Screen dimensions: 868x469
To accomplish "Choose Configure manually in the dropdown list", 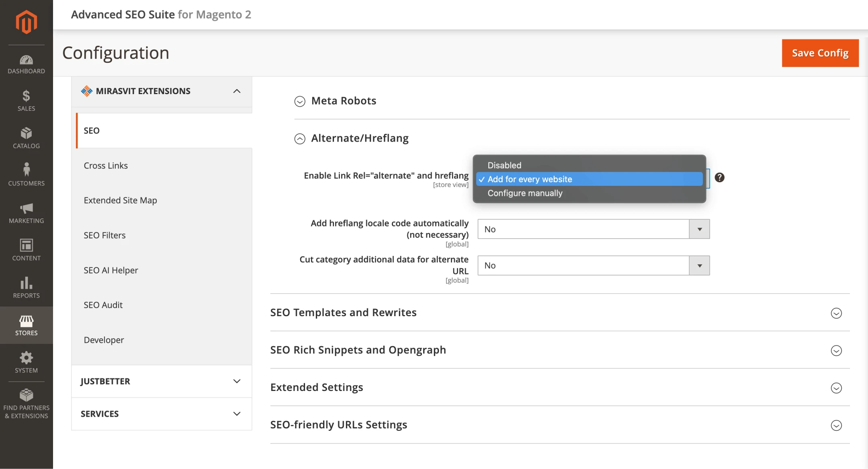I will pyautogui.click(x=525, y=193).
